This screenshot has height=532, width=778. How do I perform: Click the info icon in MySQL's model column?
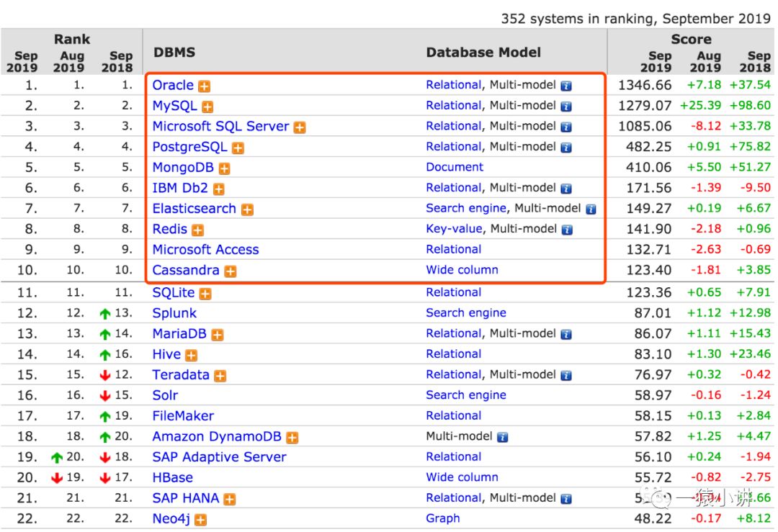[566, 106]
